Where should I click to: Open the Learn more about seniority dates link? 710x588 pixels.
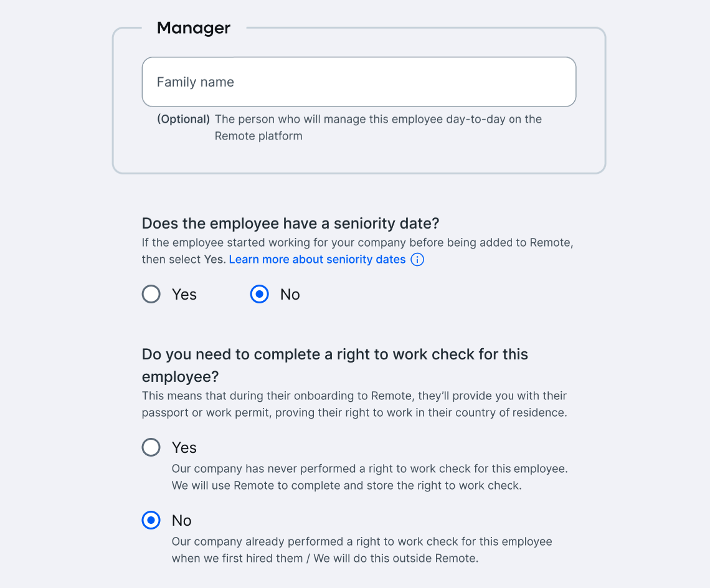pos(317,260)
